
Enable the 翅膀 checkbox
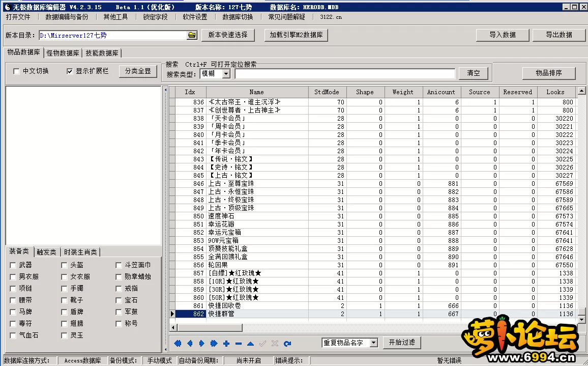click(x=64, y=324)
